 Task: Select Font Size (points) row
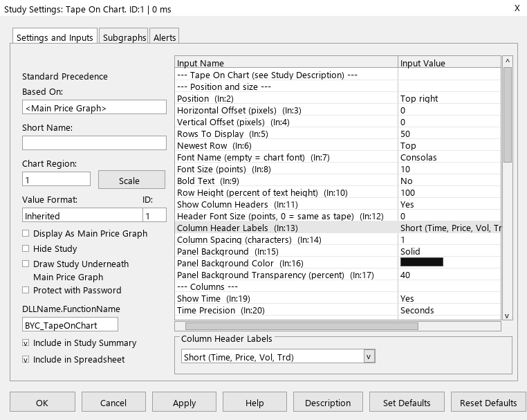tap(338, 169)
